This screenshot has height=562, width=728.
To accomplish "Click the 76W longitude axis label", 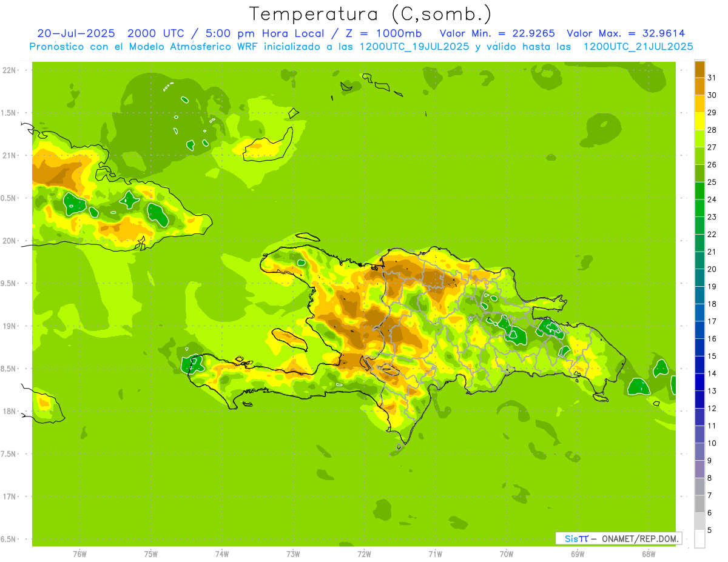I will click(x=79, y=554).
